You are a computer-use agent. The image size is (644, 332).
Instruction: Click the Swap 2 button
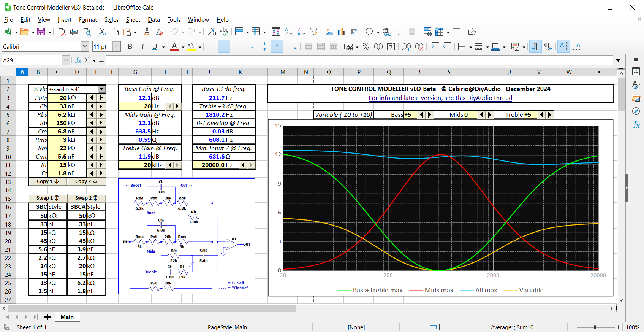click(86, 198)
